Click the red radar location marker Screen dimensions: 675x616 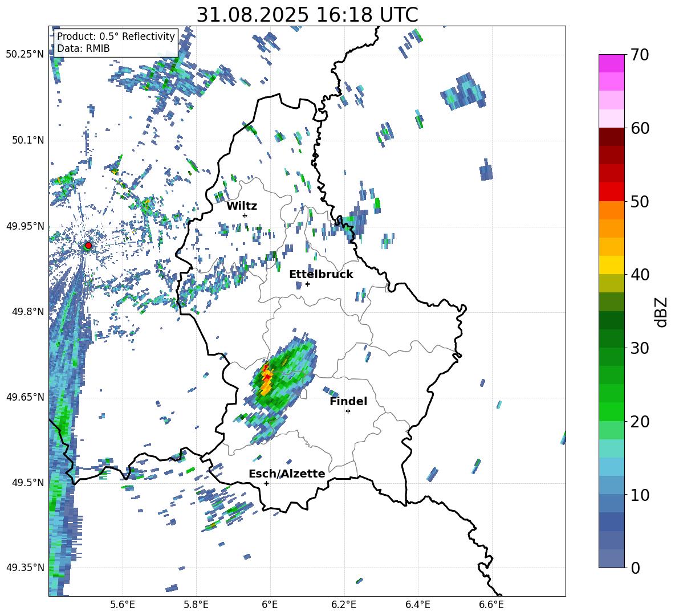pos(88,246)
